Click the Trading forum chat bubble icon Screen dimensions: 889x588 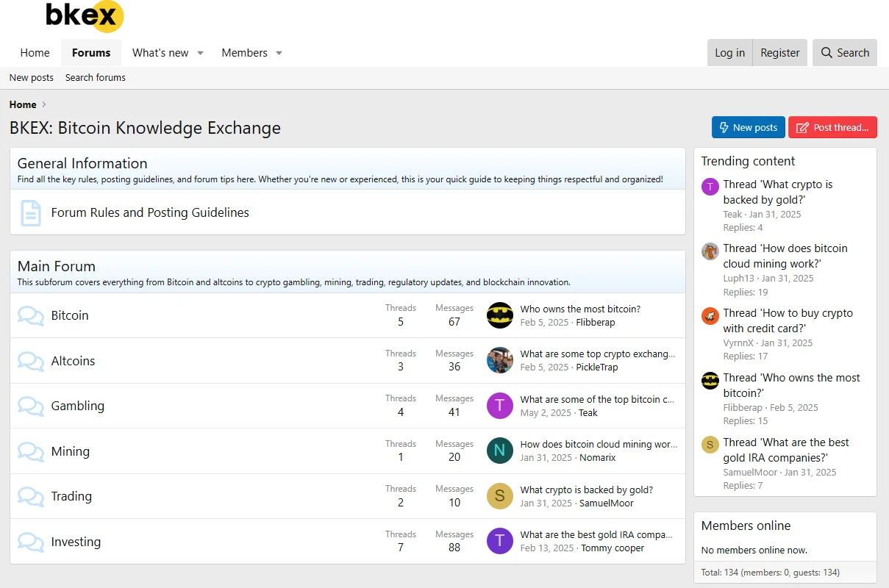(31, 496)
